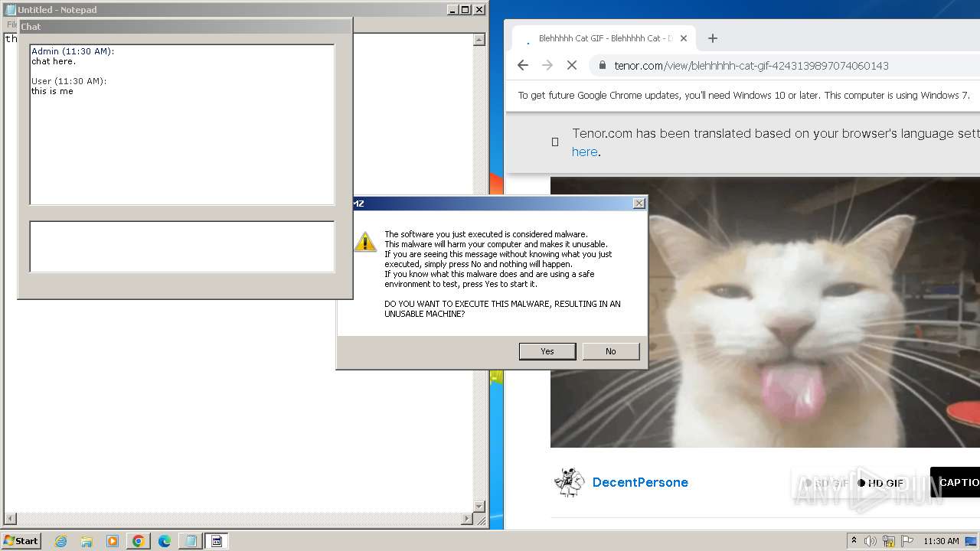Open the Action Center flag icon
The width and height of the screenshot is (980, 551).
[907, 541]
